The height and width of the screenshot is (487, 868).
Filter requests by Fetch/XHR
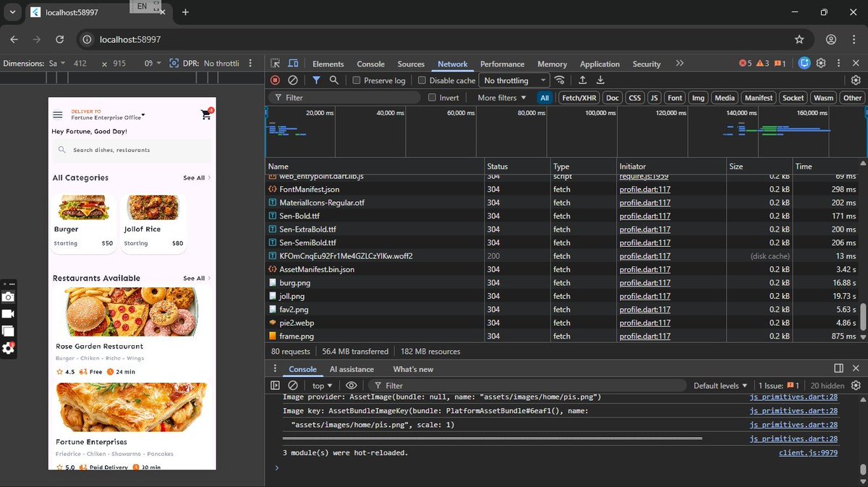[x=579, y=98]
